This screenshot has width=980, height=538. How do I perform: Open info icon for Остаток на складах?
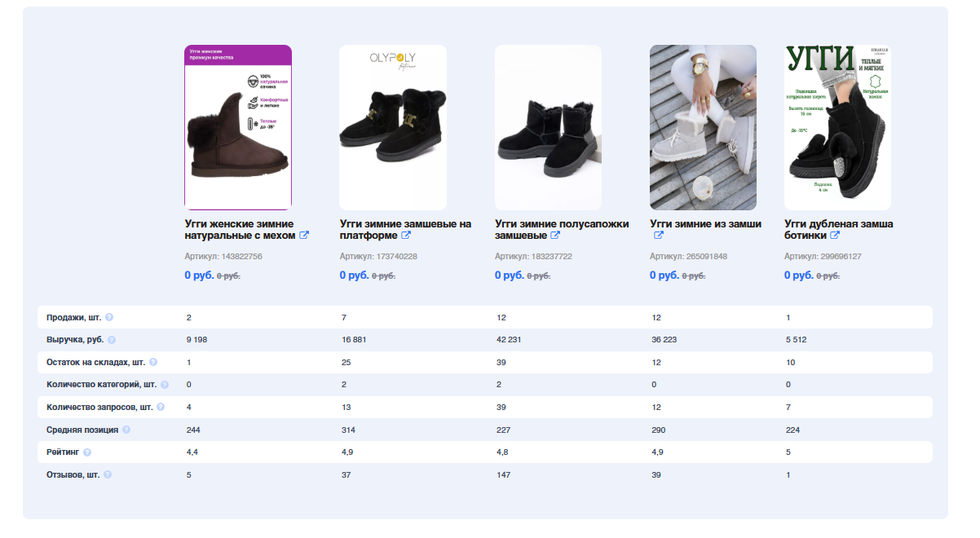[152, 362]
